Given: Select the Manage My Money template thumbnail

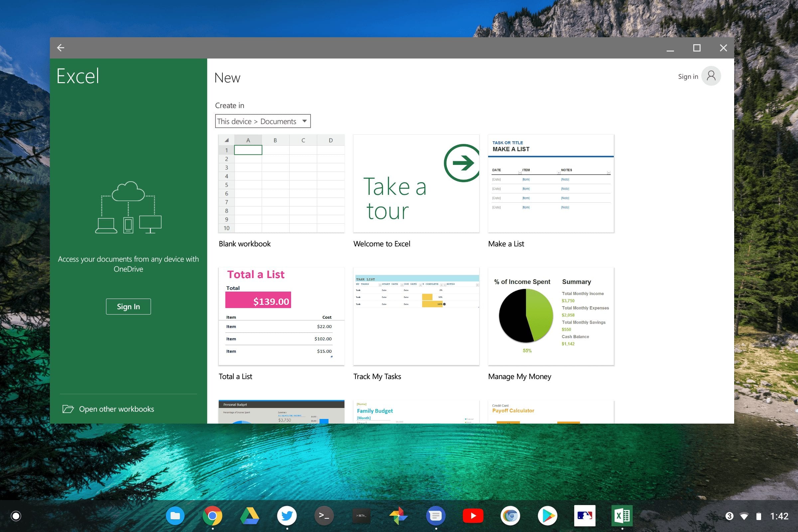Looking at the screenshot, I should tap(551, 316).
